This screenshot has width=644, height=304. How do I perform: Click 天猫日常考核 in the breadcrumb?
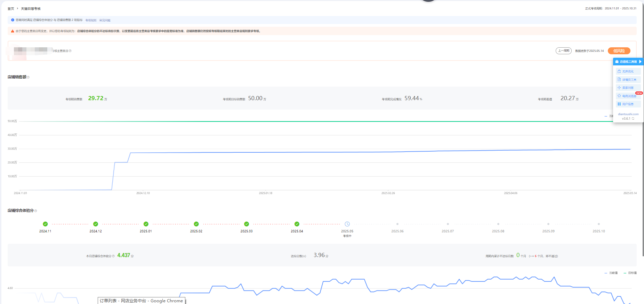point(31,9)
